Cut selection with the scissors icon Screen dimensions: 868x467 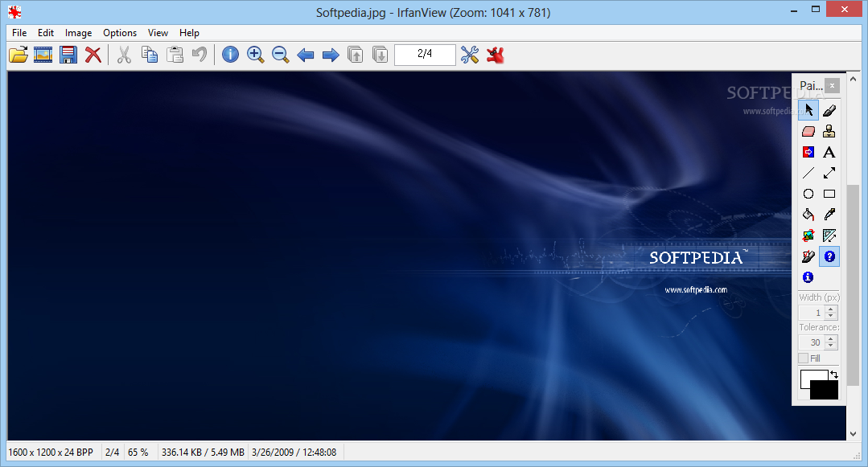click(x=124, y=55)
